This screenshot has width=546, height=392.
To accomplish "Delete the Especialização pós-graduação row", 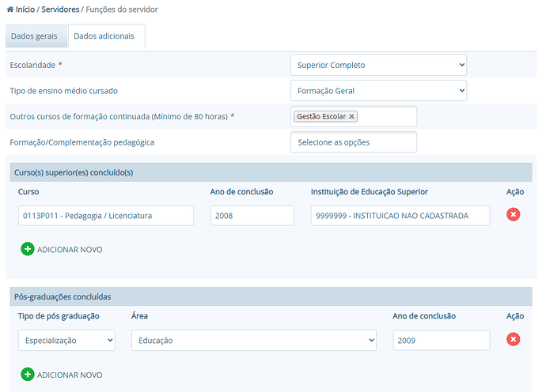I will [514, 339].
